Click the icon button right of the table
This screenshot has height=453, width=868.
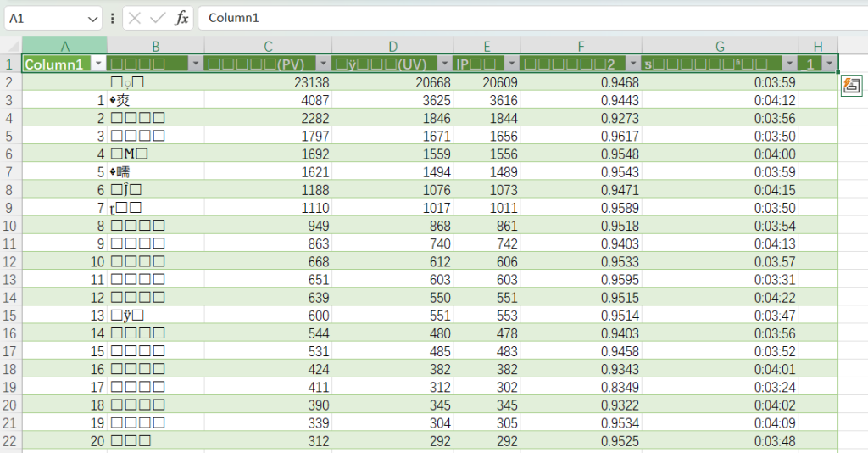pyautogui.click(x=852, y=85)
